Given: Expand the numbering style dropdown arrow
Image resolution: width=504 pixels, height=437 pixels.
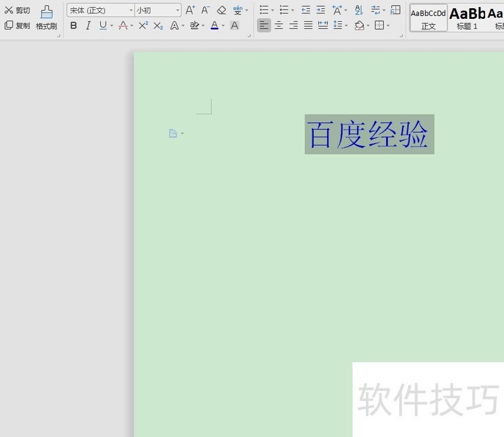Looking at the screenshot, I should tap(292, 10).
